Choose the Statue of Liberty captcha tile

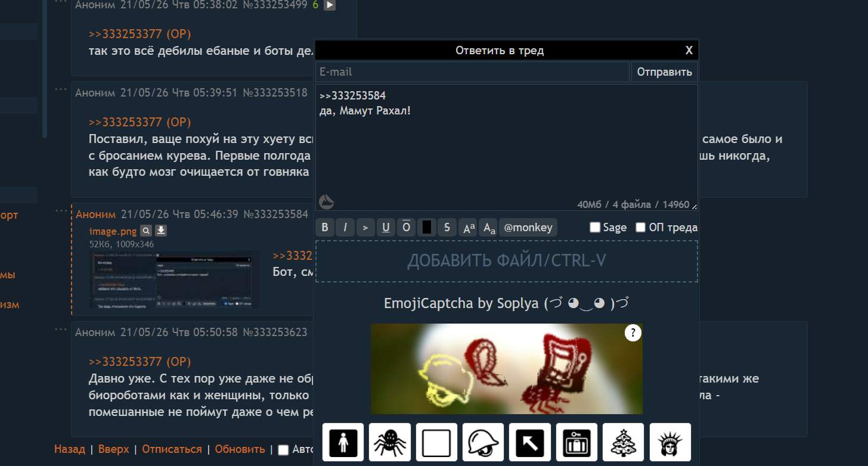point(670,442)
